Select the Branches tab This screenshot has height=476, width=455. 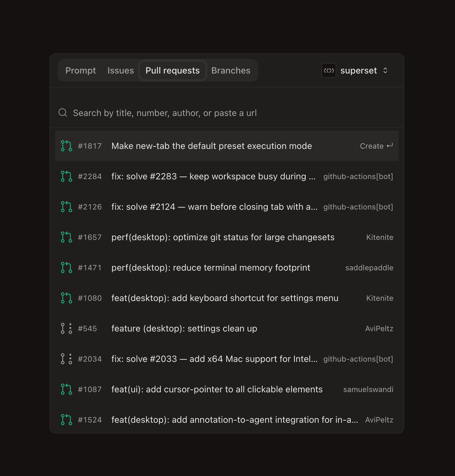tap(231, 70)
